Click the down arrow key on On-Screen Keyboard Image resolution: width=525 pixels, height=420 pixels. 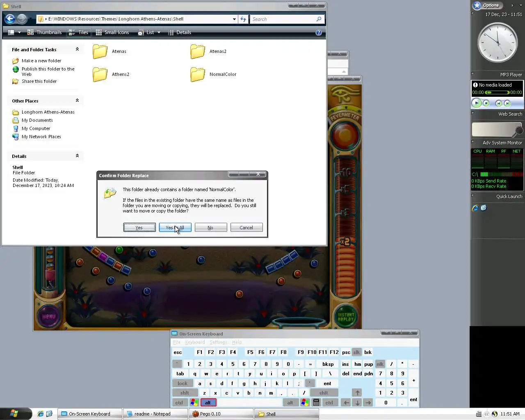click(357, 403)
